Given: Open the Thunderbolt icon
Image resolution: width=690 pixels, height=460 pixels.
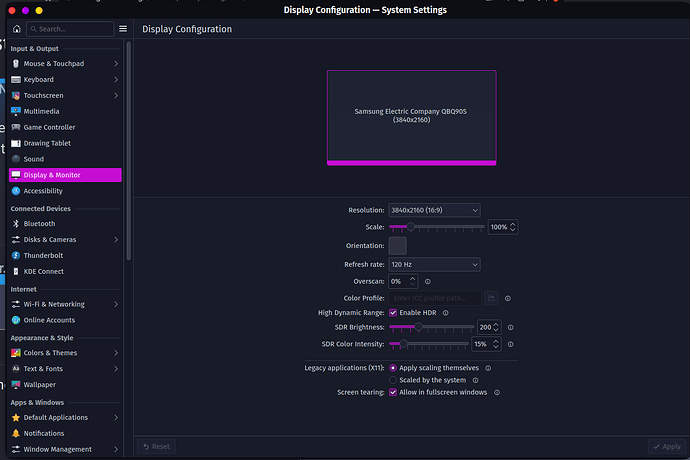Looking at the screenshot, I should pos(16,255).
